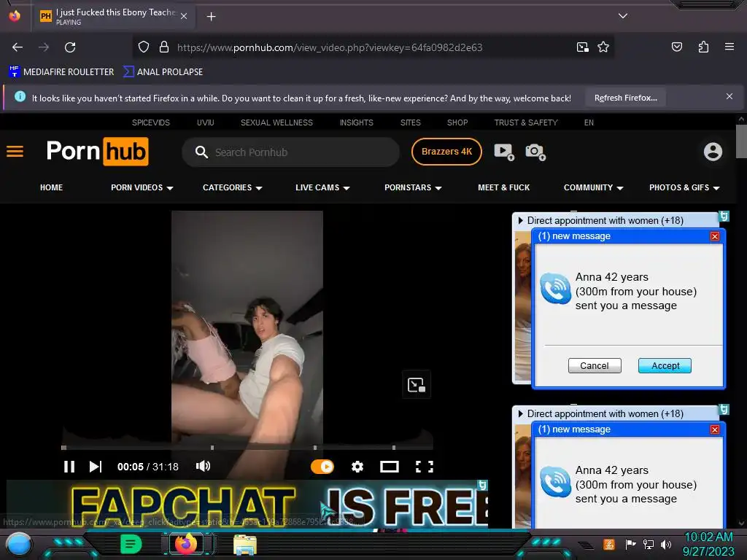Click the upload photo camera icon
747x560 pixels.
[535, 152]
